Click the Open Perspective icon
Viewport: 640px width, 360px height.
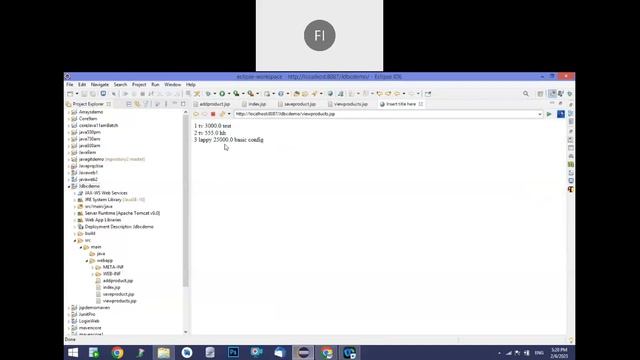(x=540, y=94)
